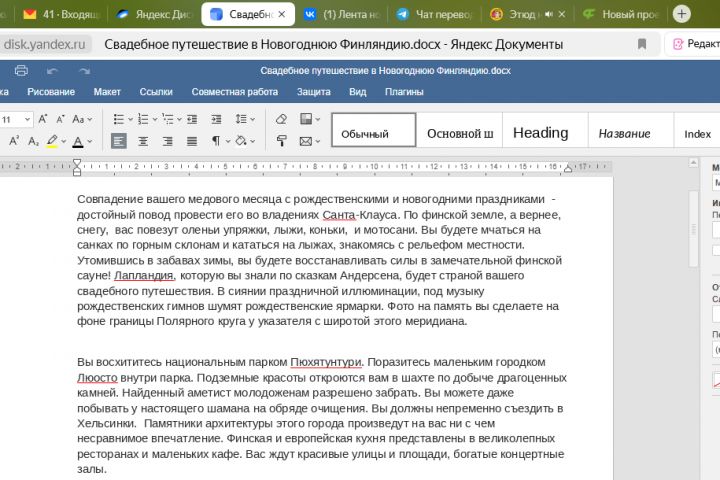Apply superscript formatting
Screen dimensions: 720x480
pos(14,141)
